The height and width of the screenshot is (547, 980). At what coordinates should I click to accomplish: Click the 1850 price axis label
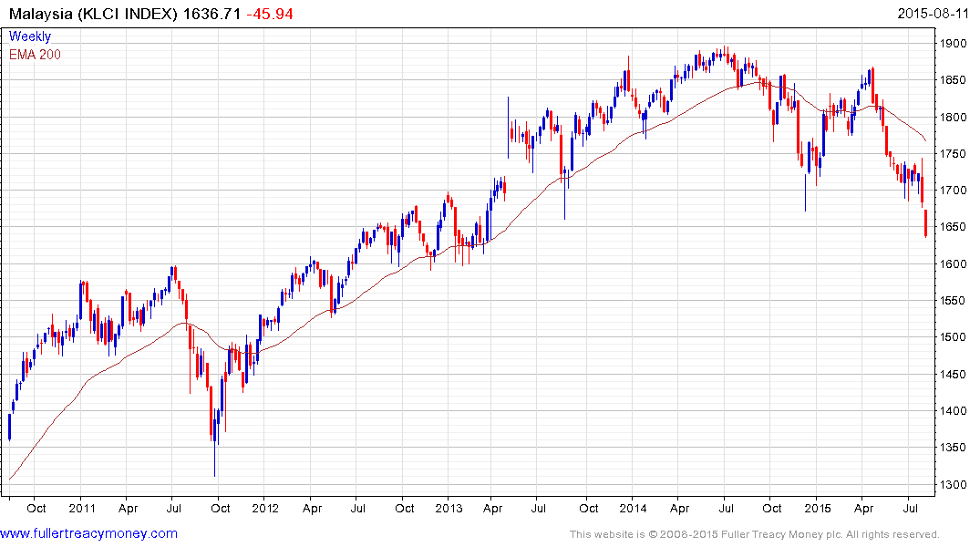pos(954,80)
